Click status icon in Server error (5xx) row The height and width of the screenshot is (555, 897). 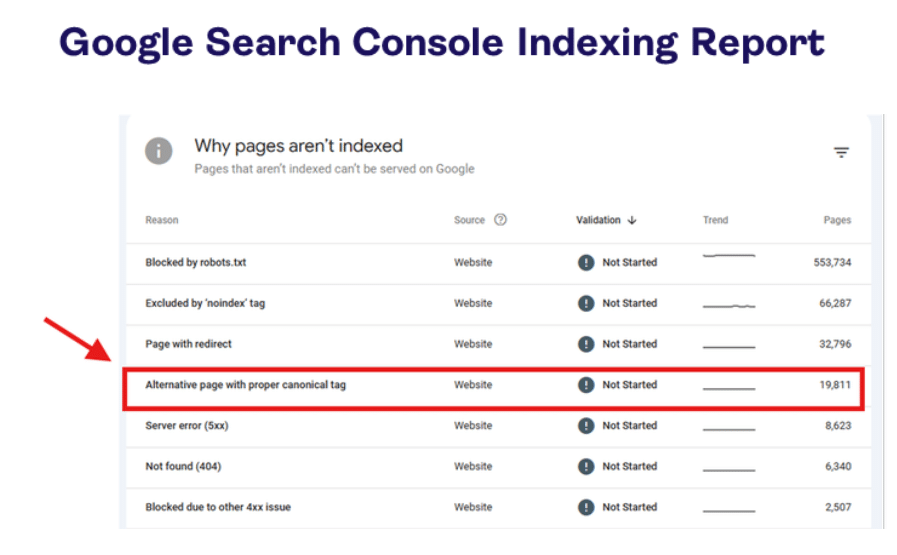tap(586, 426)
